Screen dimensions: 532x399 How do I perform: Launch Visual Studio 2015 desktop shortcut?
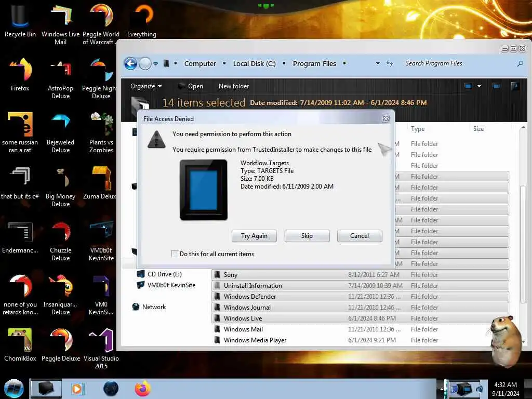[101, 348]
